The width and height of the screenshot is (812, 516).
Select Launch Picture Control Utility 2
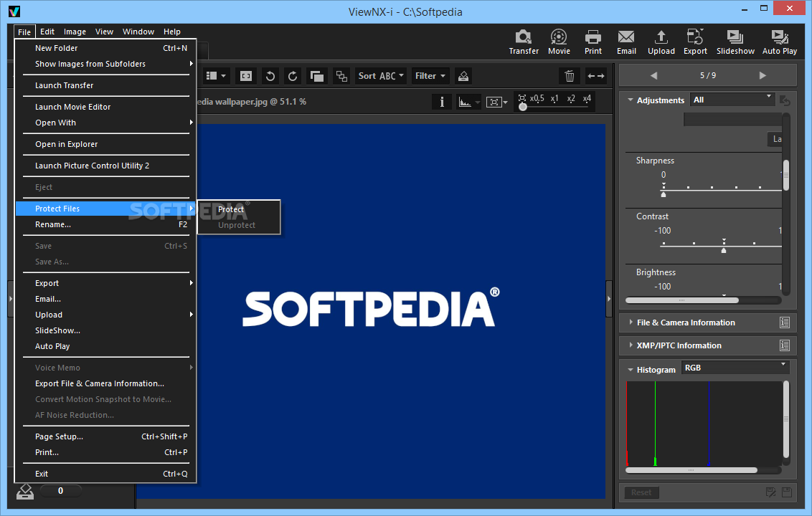click(x=105, y=166)
